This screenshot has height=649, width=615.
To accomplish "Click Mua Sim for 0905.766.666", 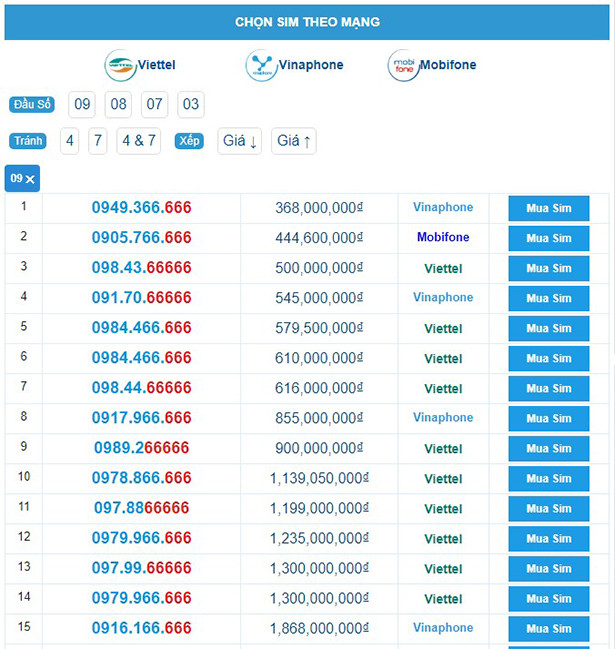I will point(549,238).
